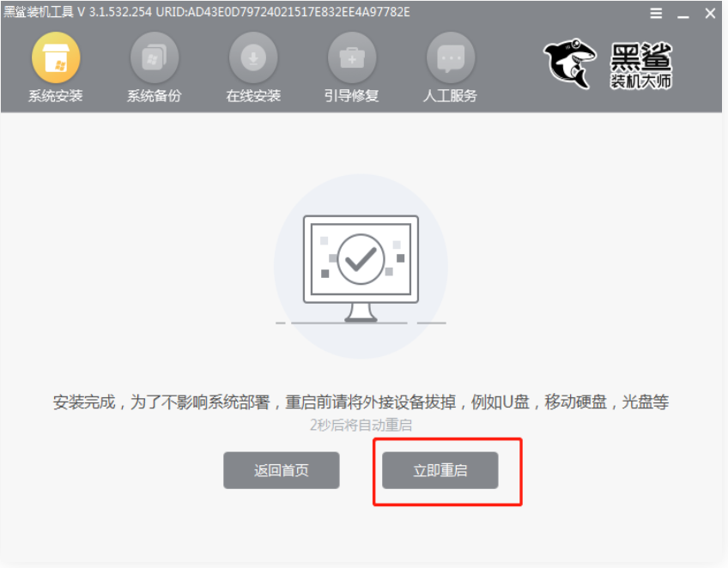This screenshot has height=568, width=728.
Task: Switch to the 系统备份 text label tab
Action: tap(155, 96)
